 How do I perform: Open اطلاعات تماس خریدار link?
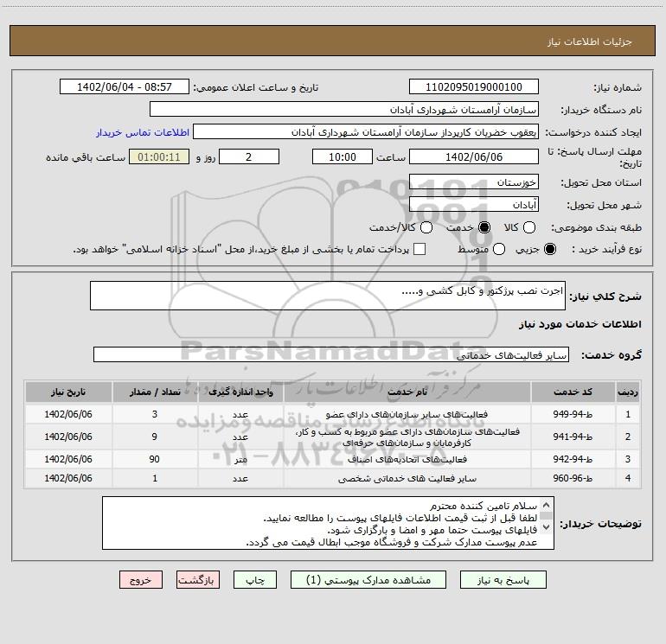click(x=143, y=132)
